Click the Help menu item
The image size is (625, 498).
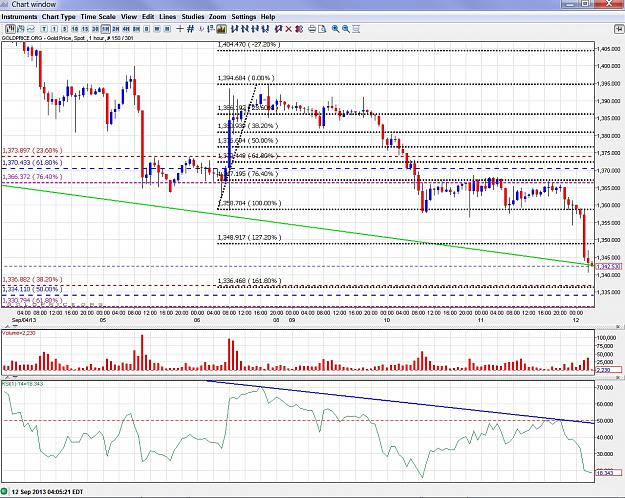268,17
